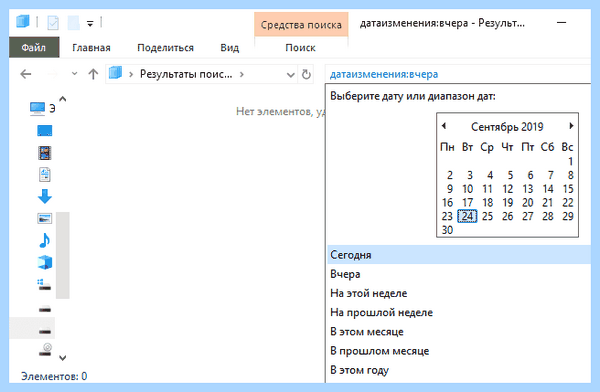Screen dimensions: 600x392
Task: Open the Videos film strip folder icon
Action: pos(45,153)
